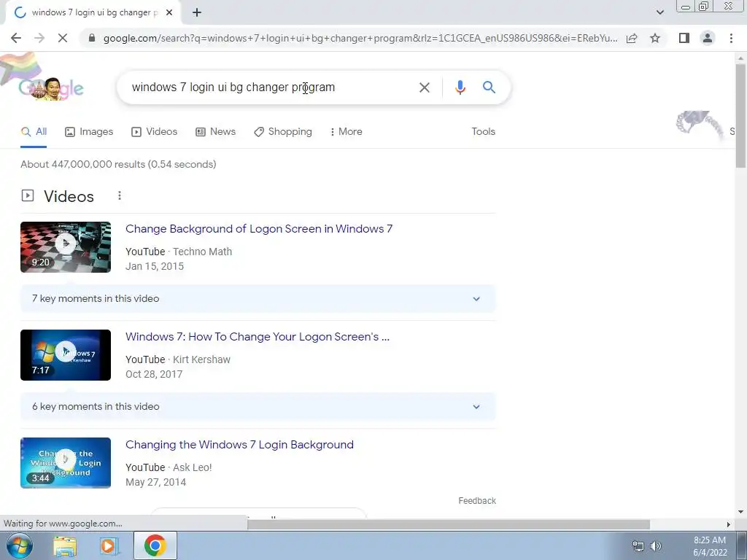Click the Videos section play icon
The height and width of the screenshot is (560, 747).
28,195
